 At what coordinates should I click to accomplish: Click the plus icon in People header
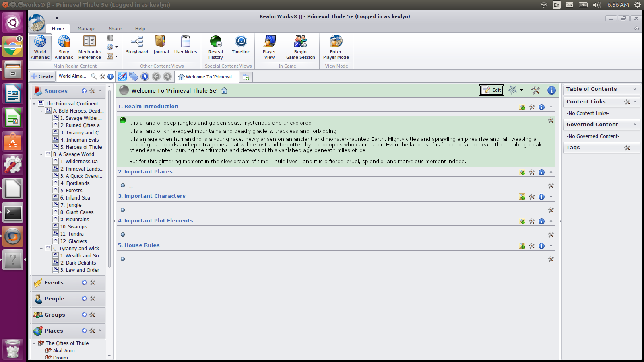point(84,298)
